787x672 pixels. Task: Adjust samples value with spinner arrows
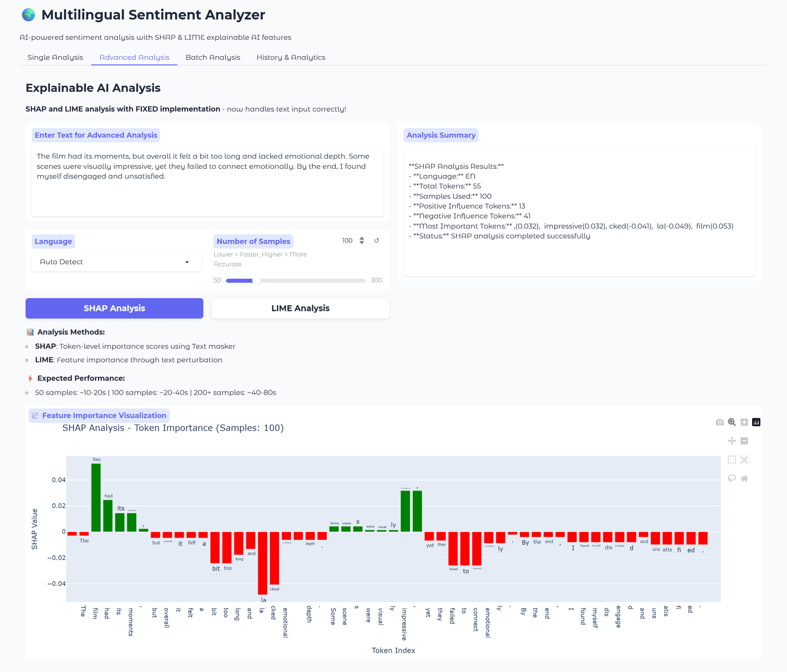pos(362,241)
